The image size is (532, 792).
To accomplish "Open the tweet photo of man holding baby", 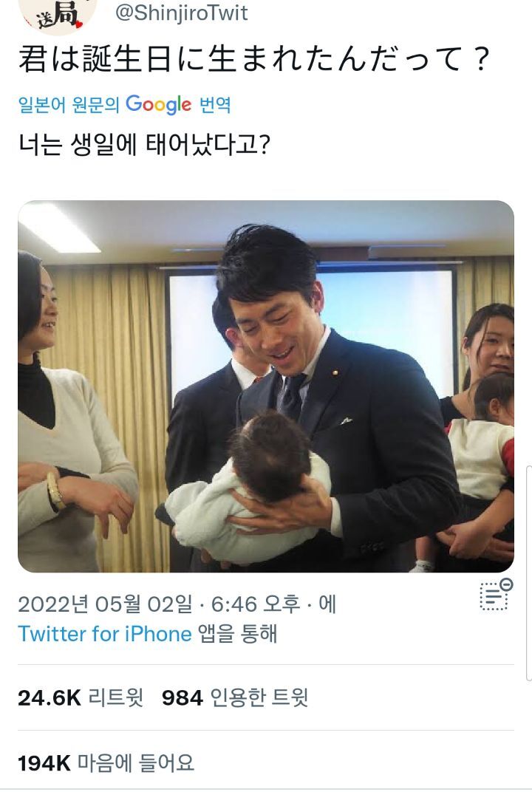I will coord(266,386).
